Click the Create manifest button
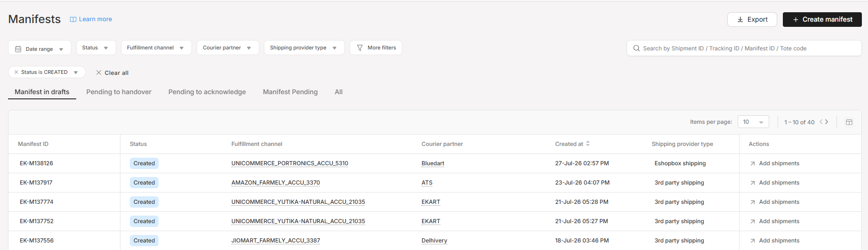Screen dimensions: 868x250 [x=822, y=19]
